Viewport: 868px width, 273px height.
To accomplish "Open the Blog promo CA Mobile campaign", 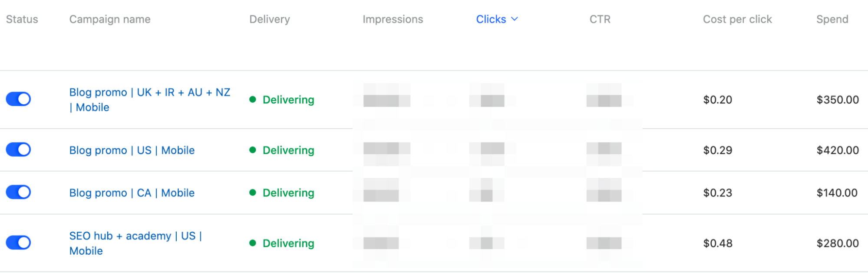I will 132,193.
